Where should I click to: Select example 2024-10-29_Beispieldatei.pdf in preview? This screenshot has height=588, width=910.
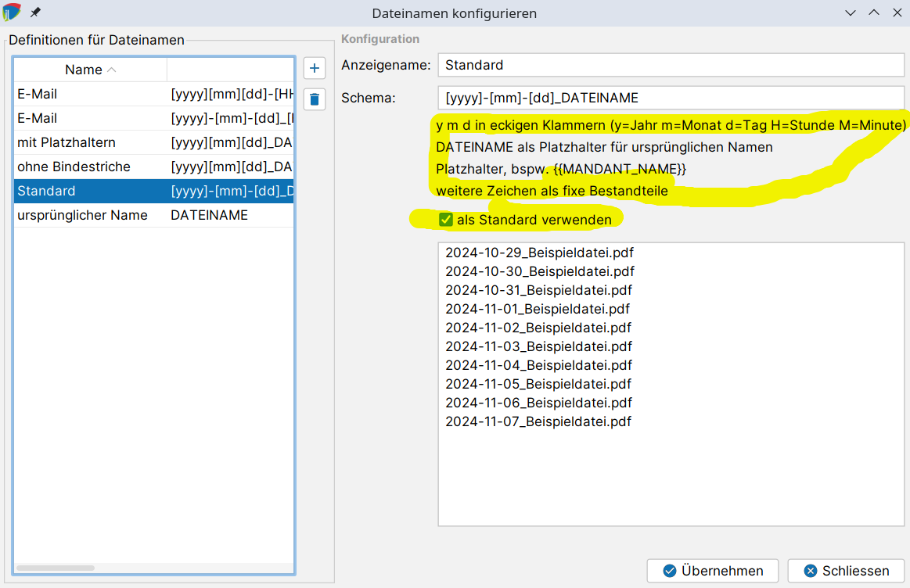point(539,253)
